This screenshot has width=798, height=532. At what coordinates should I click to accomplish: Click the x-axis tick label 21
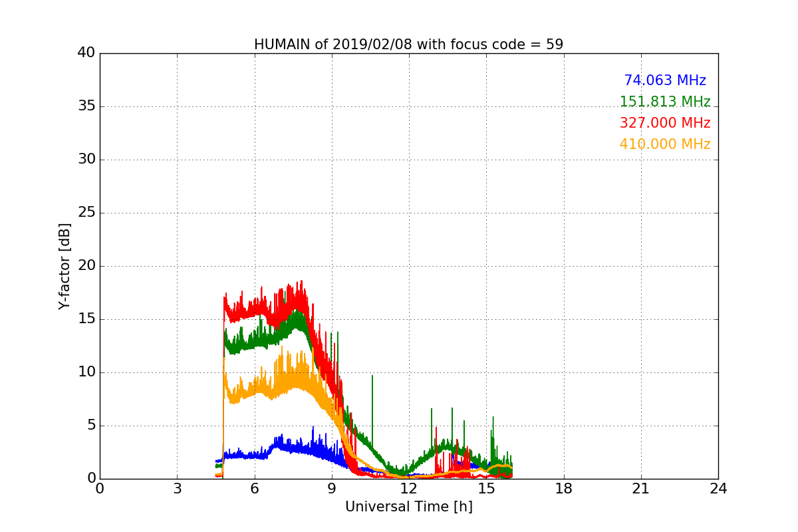point(641,489)
